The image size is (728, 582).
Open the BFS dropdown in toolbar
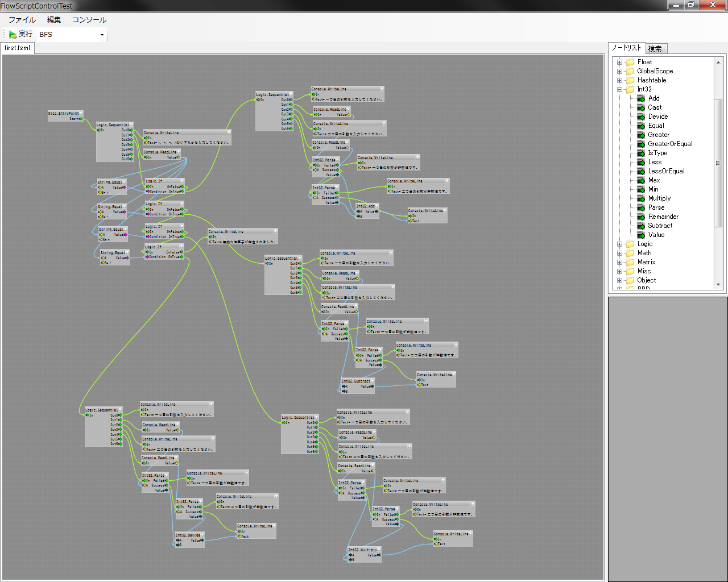pos(102,35)
